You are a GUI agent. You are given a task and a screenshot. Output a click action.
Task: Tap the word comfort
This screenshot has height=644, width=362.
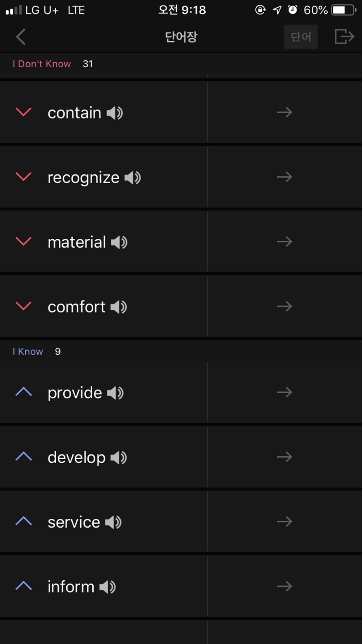tap(76, 307)
